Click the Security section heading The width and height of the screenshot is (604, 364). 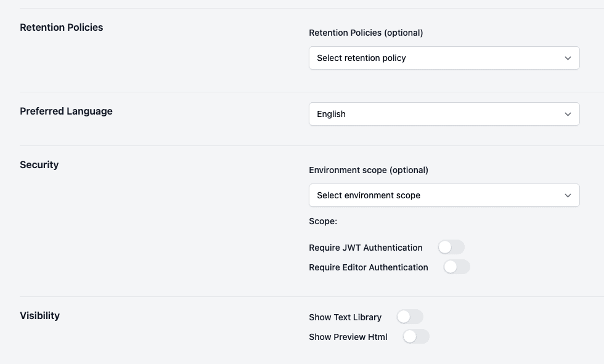(39, 164)
